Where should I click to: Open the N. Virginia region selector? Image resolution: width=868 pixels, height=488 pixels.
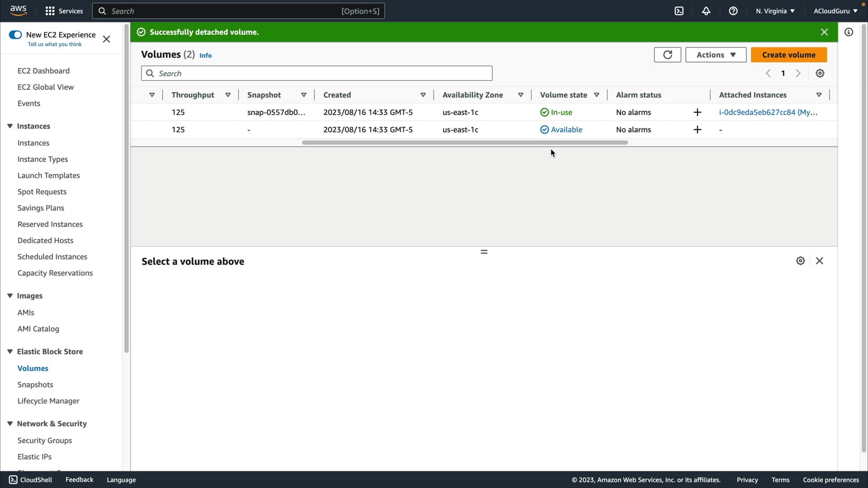(x=775, y=11)
